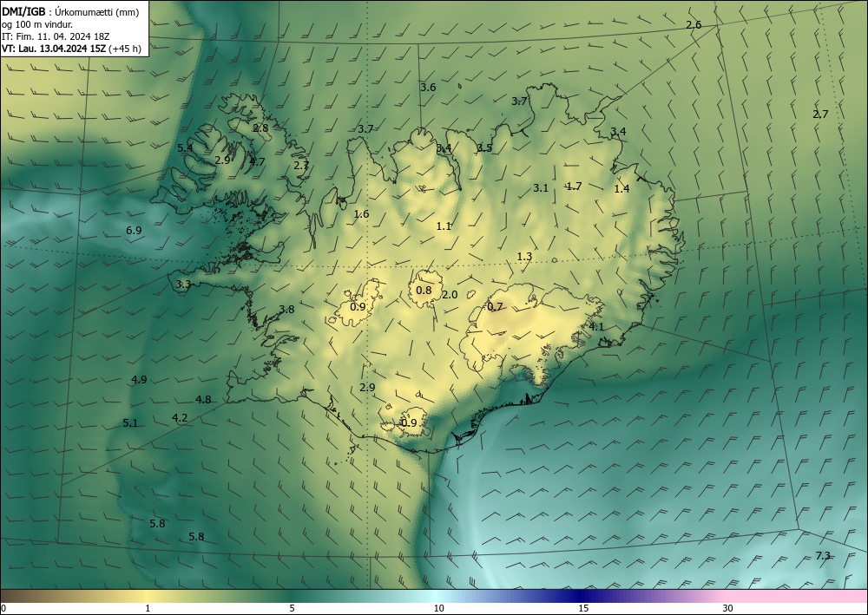The height and width of the screenshot is (615, 868).
Task: Click the '15' label on the color scale
Action: [583, 609]
